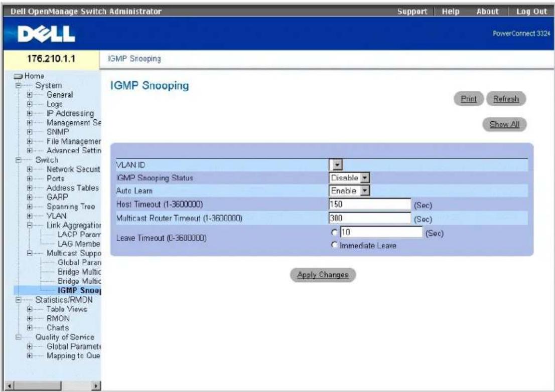Open the About menu link

pyautogui.click(x=487, y=12)
